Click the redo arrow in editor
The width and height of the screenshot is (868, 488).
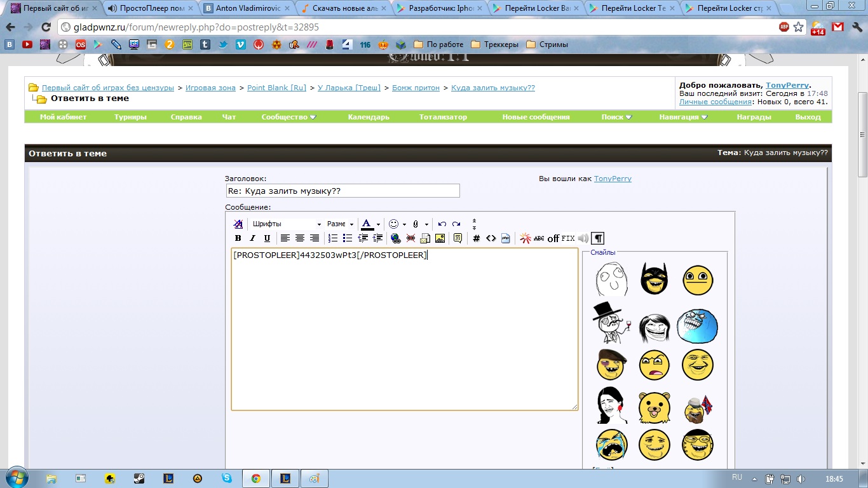(456, 224)
